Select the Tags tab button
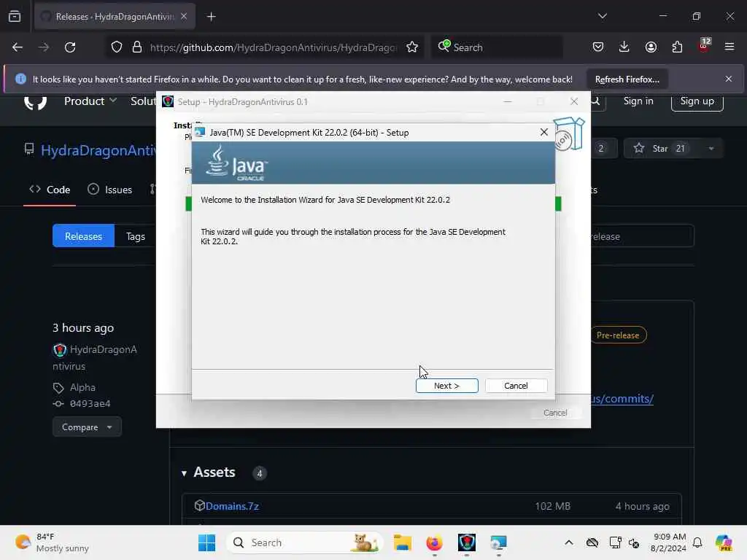This screenshot has height=560, width=747. tap(135, 236)
